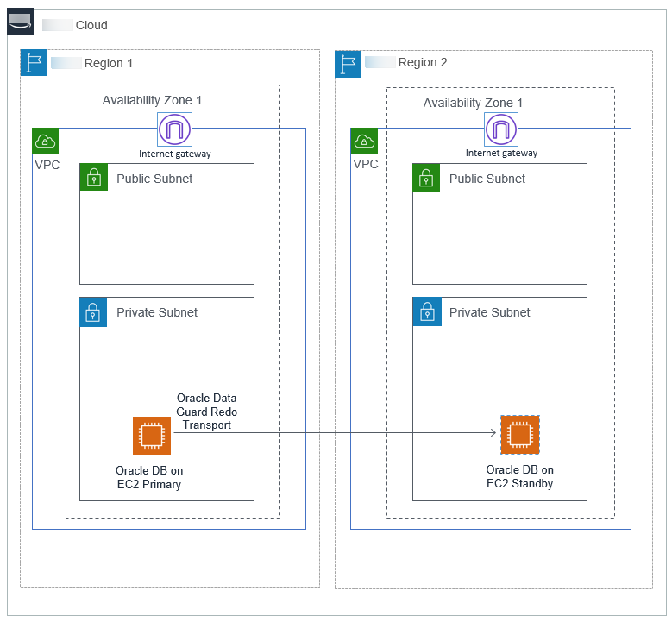
Task: Click the VPC cloud icon in Region 1
Action: click(x=45, y=141)
